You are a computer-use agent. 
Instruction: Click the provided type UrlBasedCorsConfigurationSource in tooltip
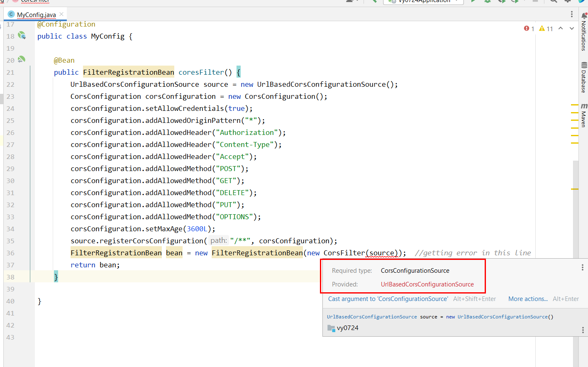[427, 284]
